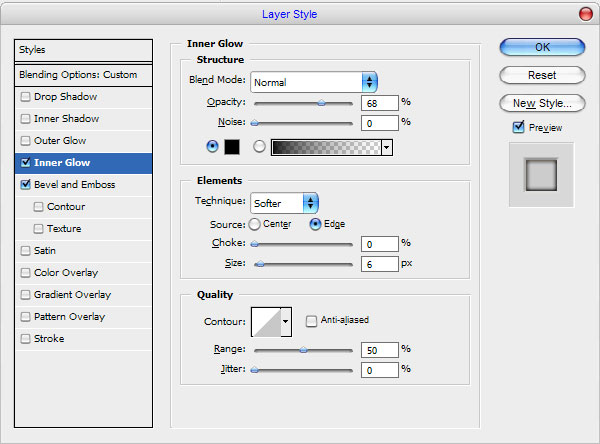Viewport: 600px width, 444px height.
Task: Click the Range value field
Action: 380,350
